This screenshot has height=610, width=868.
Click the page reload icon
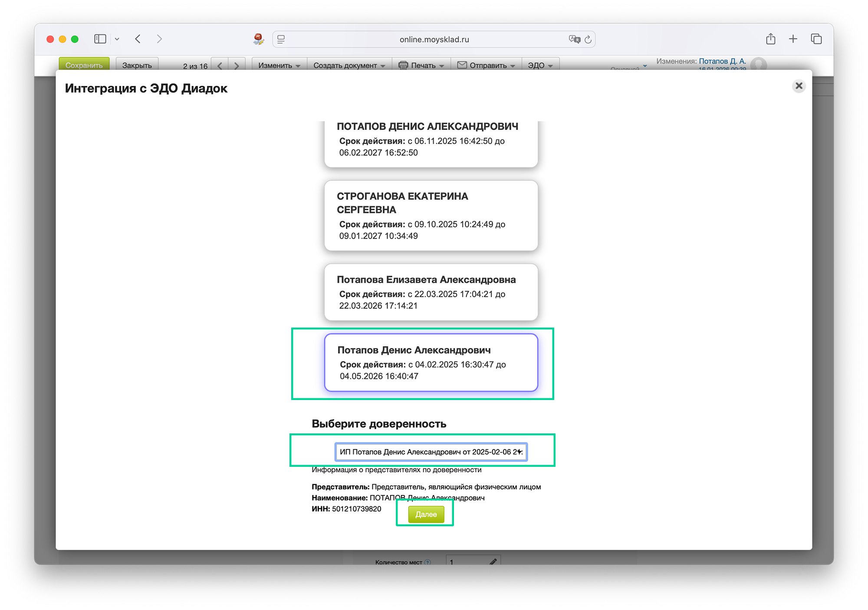(588, 39)
